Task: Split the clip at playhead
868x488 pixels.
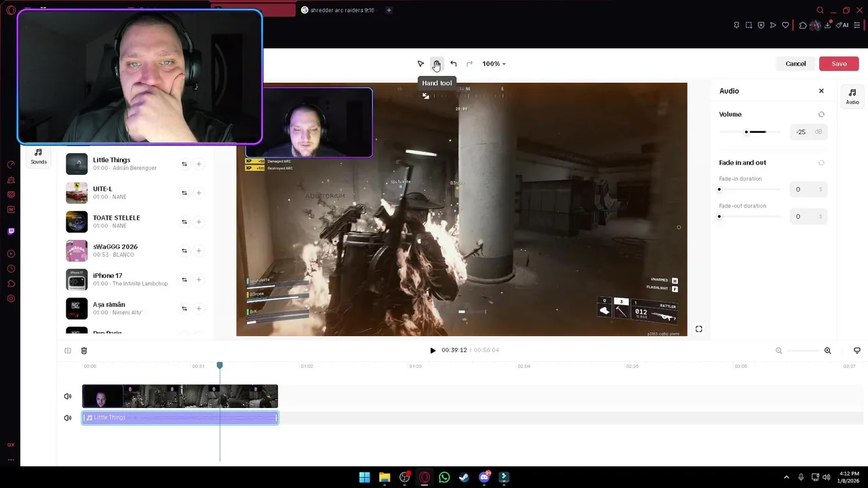Action: pos(68,350)
